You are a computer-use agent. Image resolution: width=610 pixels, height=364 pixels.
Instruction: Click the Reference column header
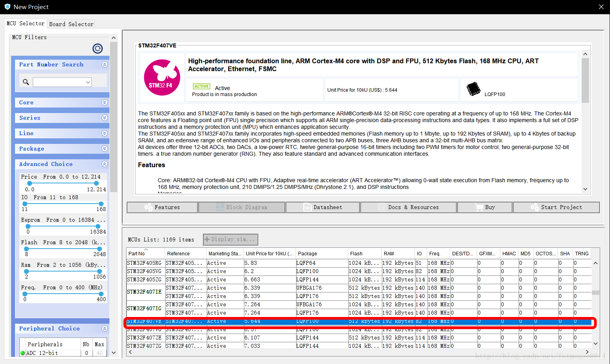click(186, 253)
